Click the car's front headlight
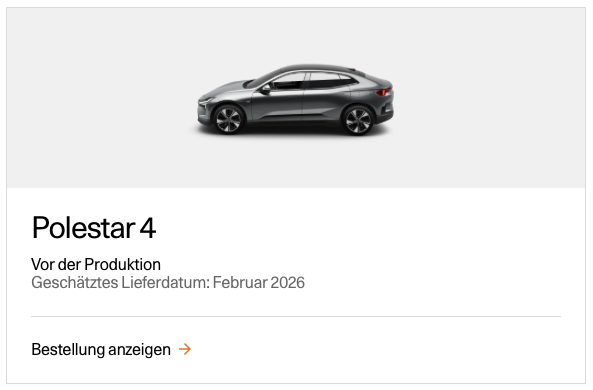 point(206,101)
